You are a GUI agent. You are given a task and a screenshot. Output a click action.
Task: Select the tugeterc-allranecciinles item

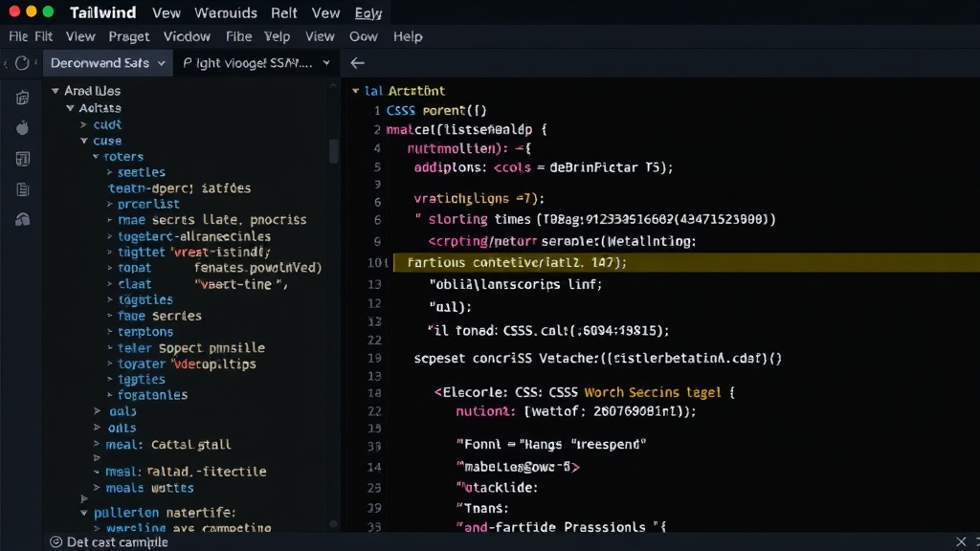[193, 237]
